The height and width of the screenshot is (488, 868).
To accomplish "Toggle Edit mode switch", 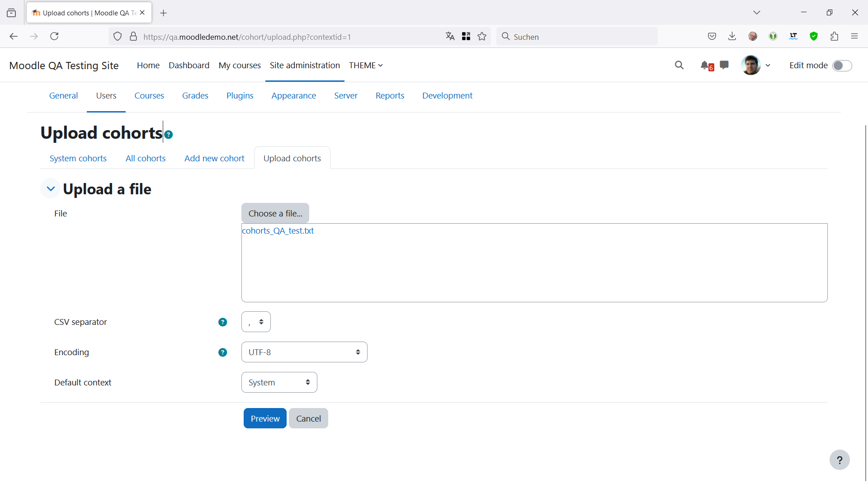I will coord(842,66).
